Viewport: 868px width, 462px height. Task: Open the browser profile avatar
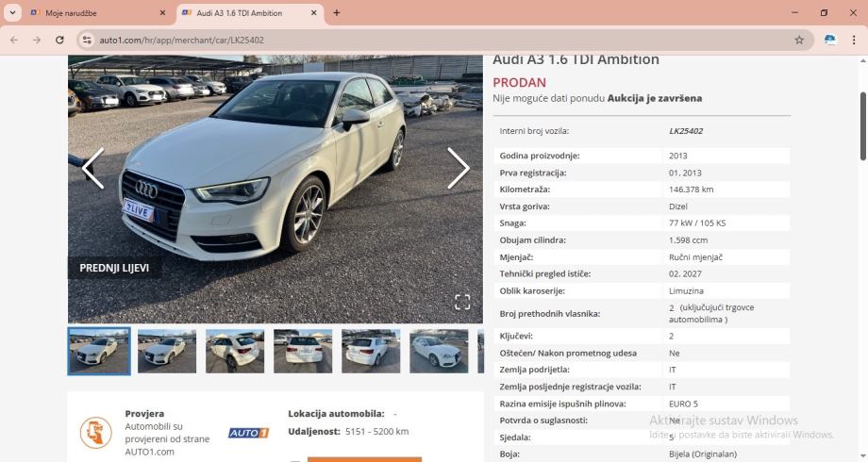[830, 40]
